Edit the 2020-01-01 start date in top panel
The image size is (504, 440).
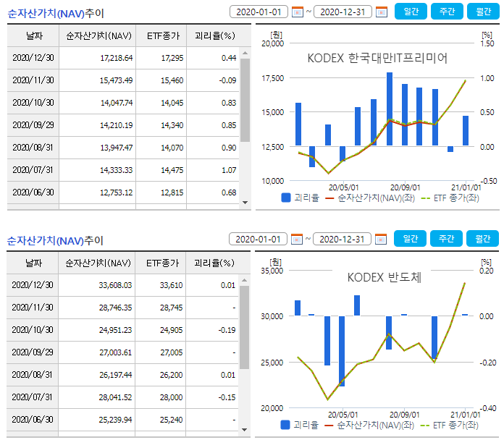[259, 12]
